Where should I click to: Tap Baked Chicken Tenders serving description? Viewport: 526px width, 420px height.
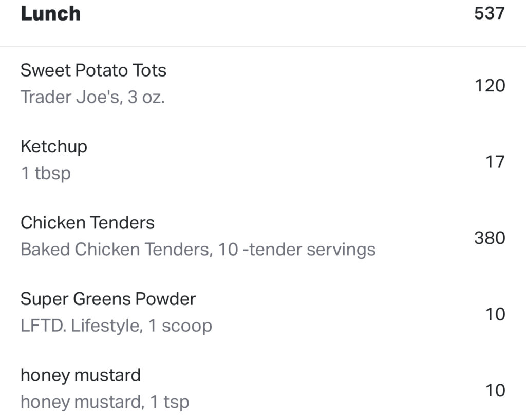[198, 250]
